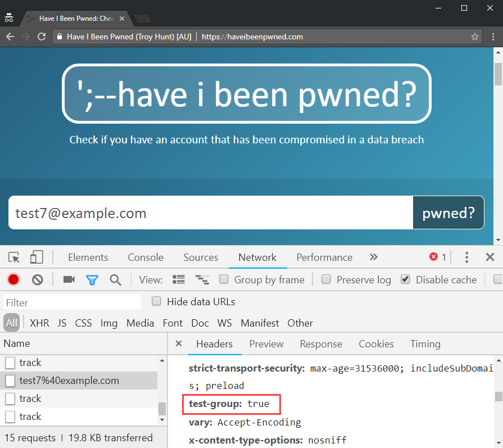
Task: Switch to the Cookies tab
Action: click(x=376, y=344)
